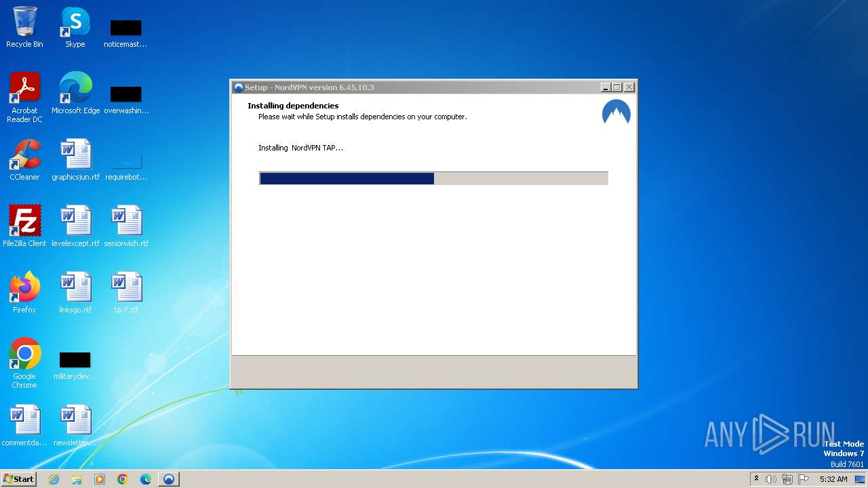Select the requirebot... desktop file
The width and height of the screenshot is (868, 488).
coord(126,165)
